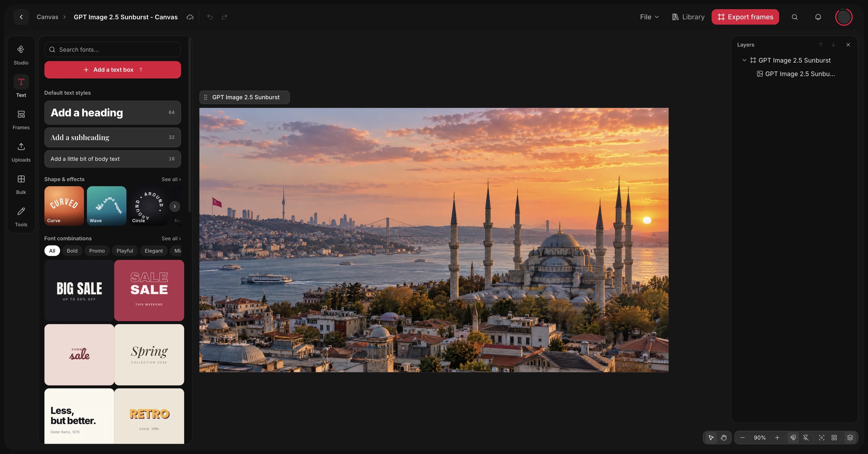Add a subheading text style
This screenshot has width=868, height=454.
pyautogui.click(x=112, y=137)
